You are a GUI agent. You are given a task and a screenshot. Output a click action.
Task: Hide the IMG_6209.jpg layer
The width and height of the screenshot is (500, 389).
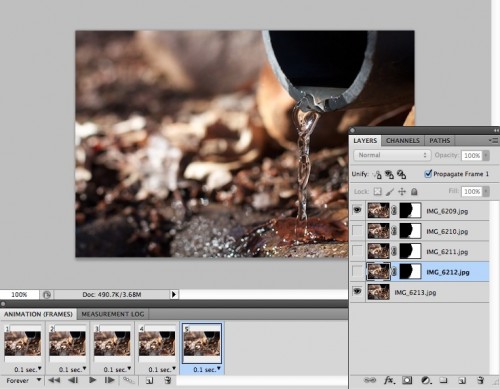click(x=357, y=210)
